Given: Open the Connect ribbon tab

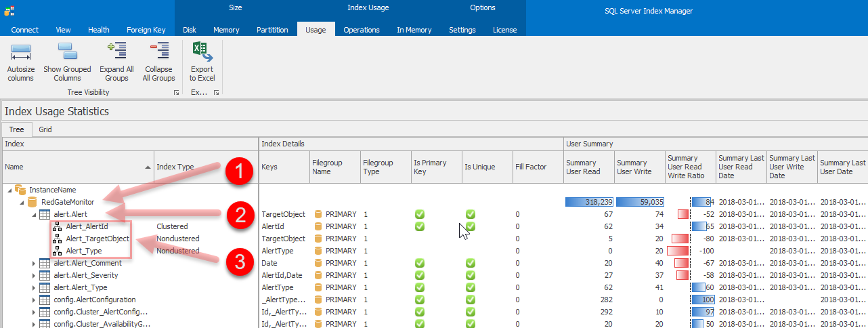Looking at the screenshot, I should (25, 30).
